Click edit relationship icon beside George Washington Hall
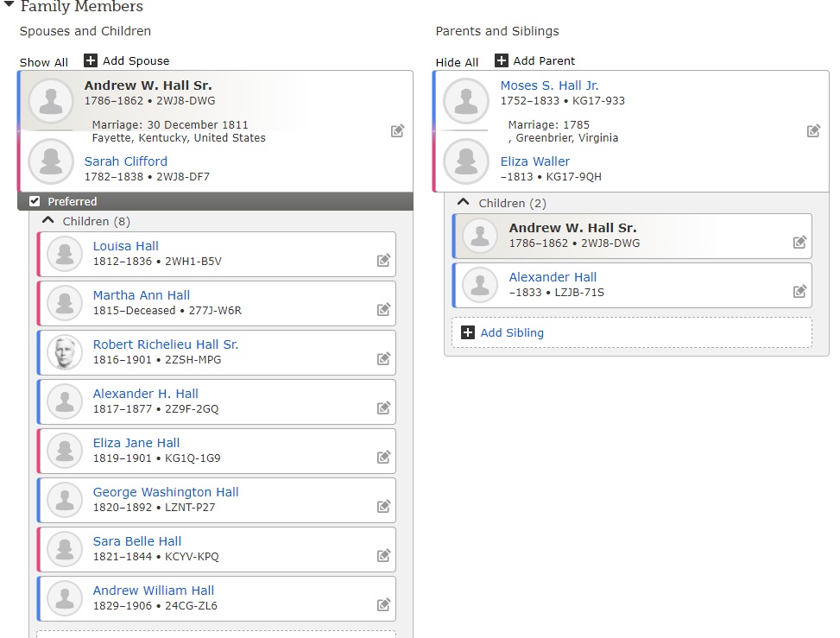This screenshot has width=840, height=638. [383, 506]
